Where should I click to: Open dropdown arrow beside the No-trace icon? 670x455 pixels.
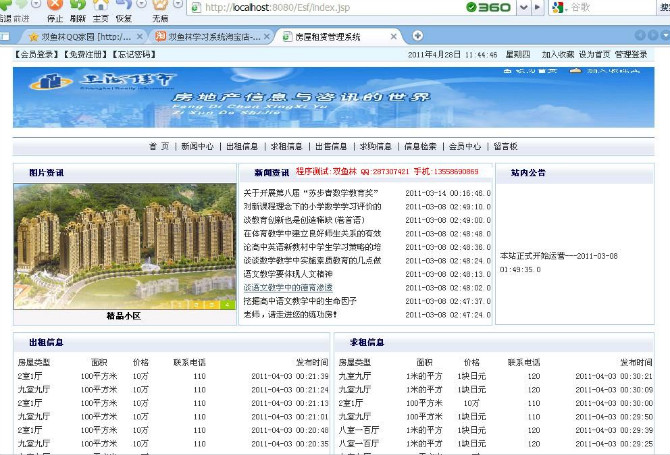[x=178, y=4]
